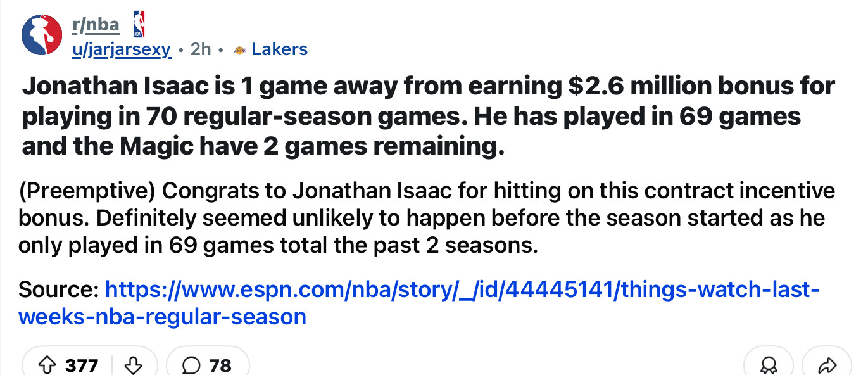Click the "weeks-nba-regular-season" link line
868x375 pixels.
pyautogui.click(x=163, y=316)
